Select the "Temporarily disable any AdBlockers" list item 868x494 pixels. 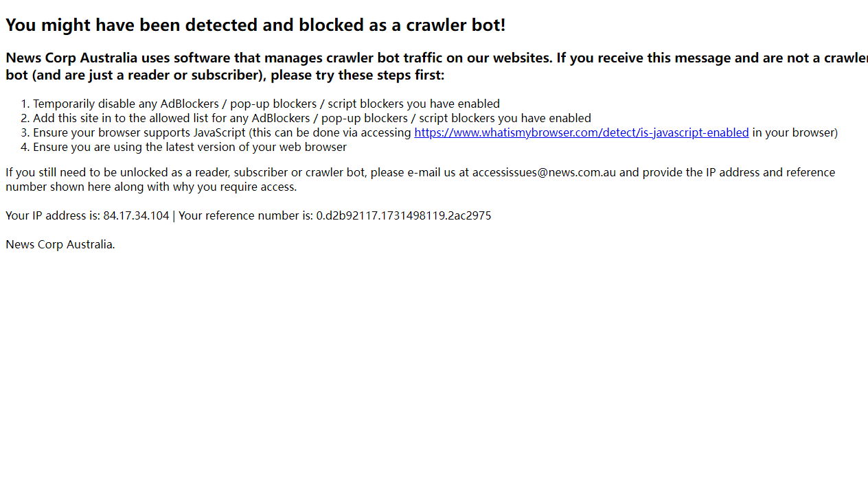tap(266, 104)
